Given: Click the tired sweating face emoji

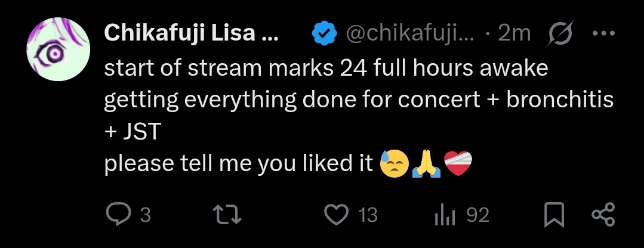Looking at the screenshot, I should click(395, 164).
